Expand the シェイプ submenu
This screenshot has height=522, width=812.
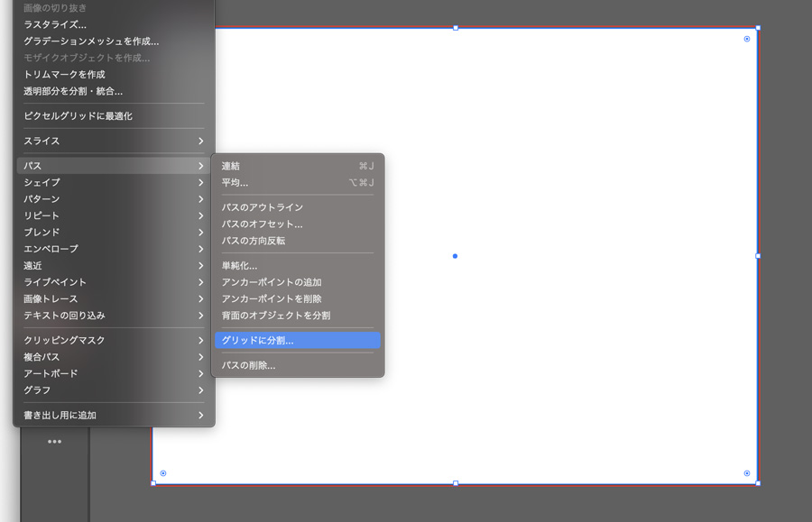[114, 182]
